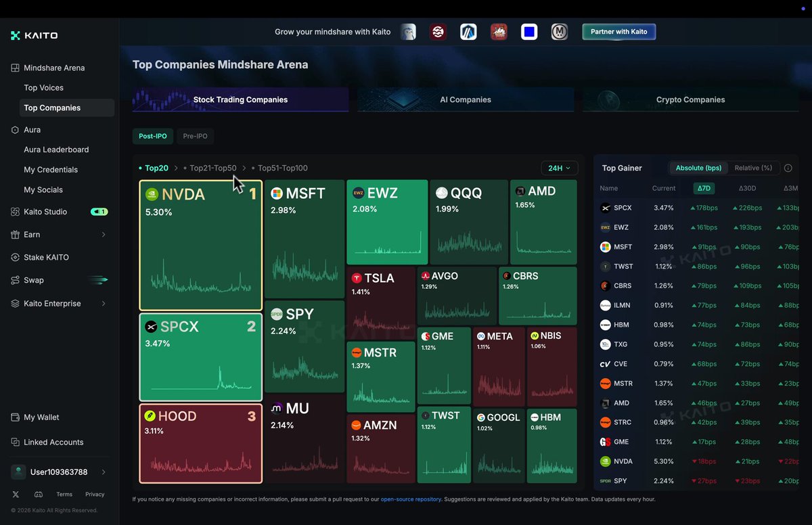Click the Earn gift icon
Screen dimensions: 812x525
pyautogui.click(x=15, y=235)
